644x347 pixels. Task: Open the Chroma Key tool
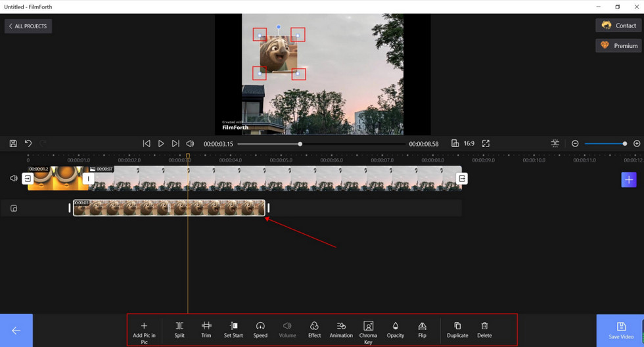click(x=368, y=333)
